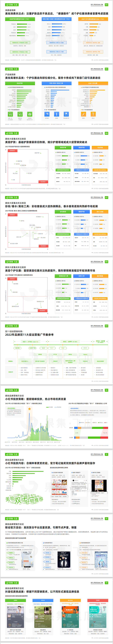Click the 果集·飞瓜 logo on page 13

click(x=12, y=583)
